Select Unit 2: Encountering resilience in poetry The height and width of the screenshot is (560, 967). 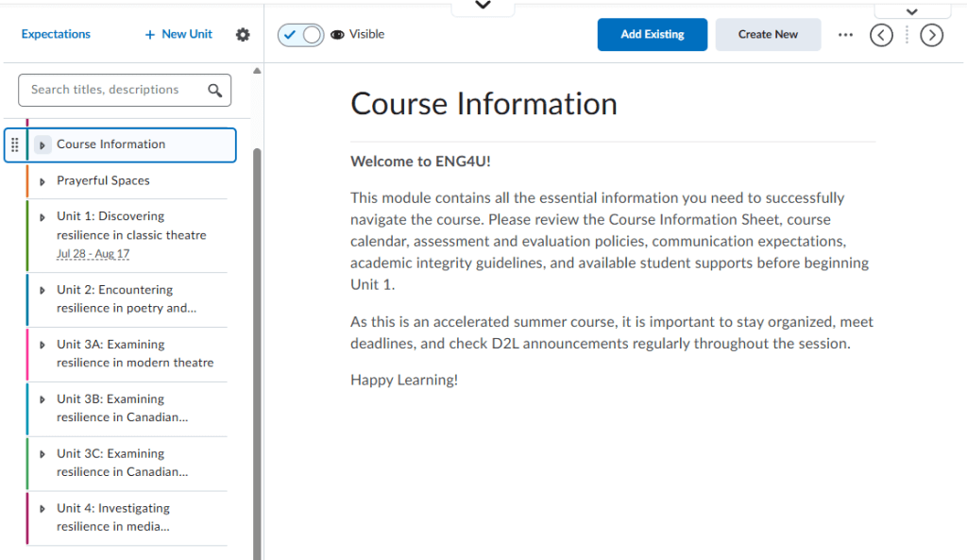[x=127, y=299]
